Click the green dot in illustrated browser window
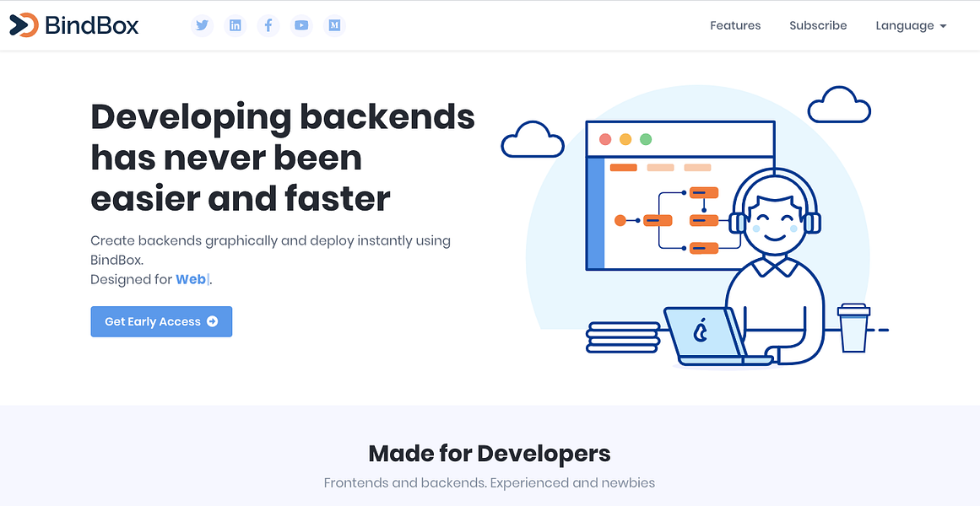 point(646,139)
